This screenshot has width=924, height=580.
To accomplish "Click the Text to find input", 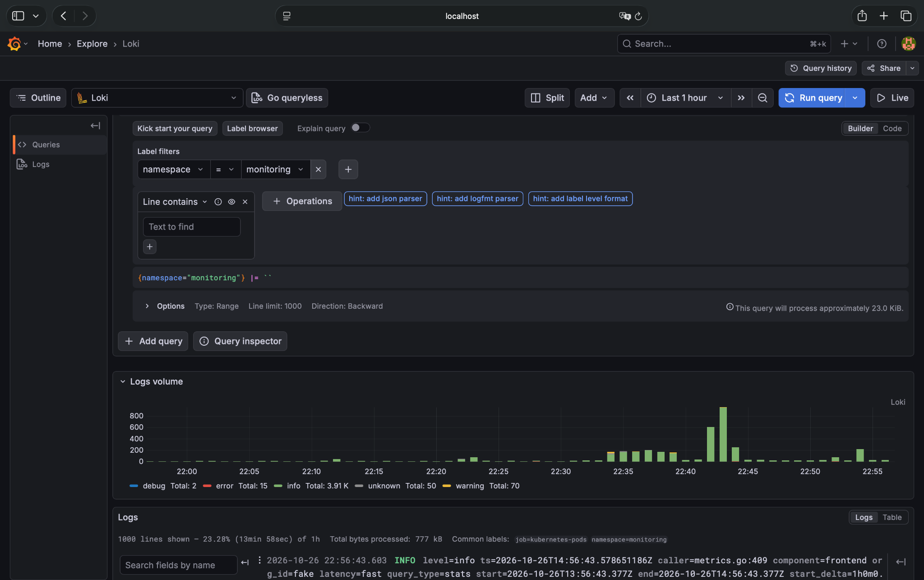I will [192, 227].
